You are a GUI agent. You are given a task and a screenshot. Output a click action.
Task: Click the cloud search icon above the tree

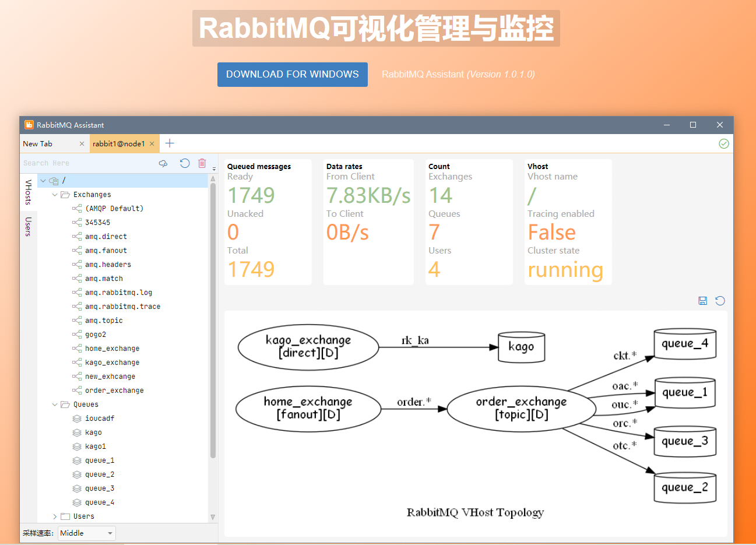(x=163, y=163)
